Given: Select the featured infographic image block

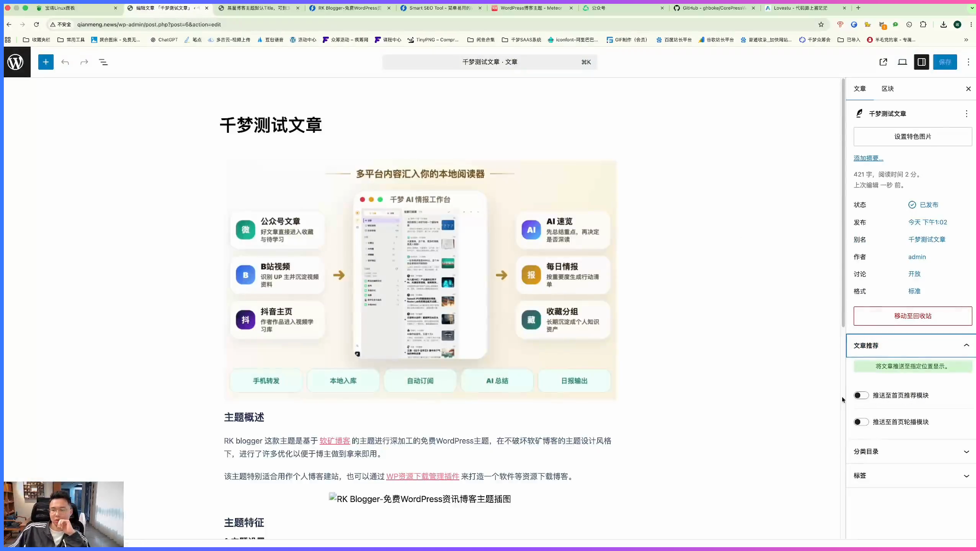Looking at the screenshot, I should pos(420,280).
